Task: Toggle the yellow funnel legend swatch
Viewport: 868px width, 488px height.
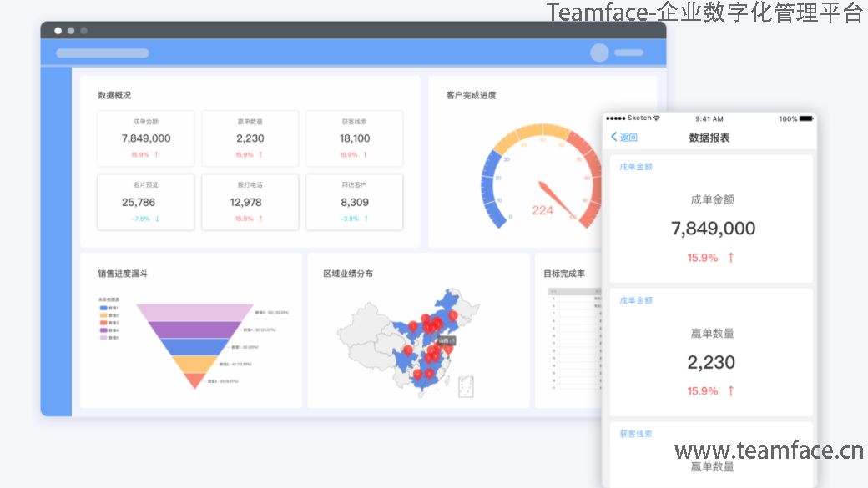Action: pyautogui.click(x=103, y=315)
